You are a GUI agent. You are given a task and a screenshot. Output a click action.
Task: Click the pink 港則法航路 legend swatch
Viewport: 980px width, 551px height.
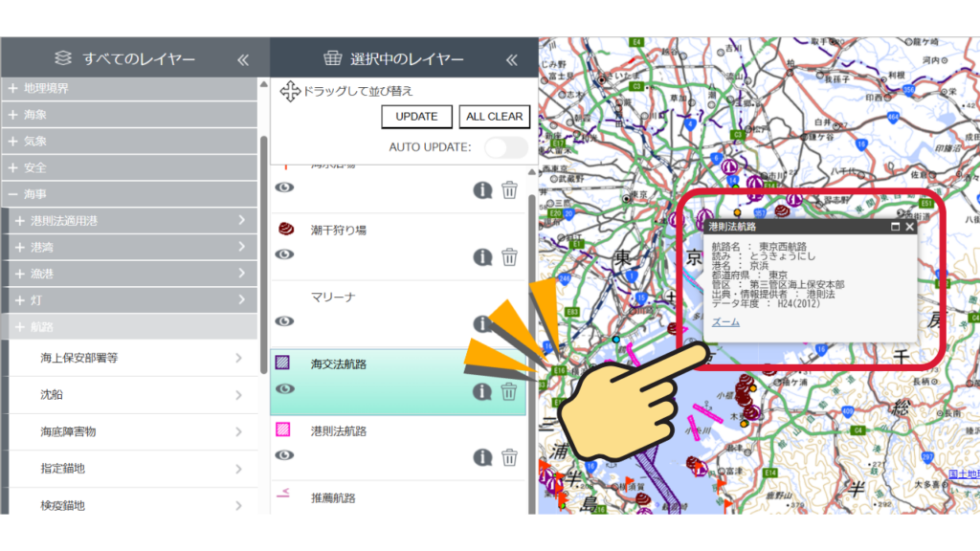[283, 430]
